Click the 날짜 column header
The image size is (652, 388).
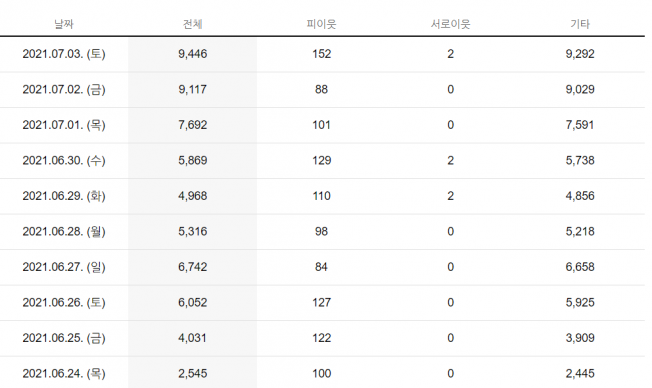click(64, 24)
